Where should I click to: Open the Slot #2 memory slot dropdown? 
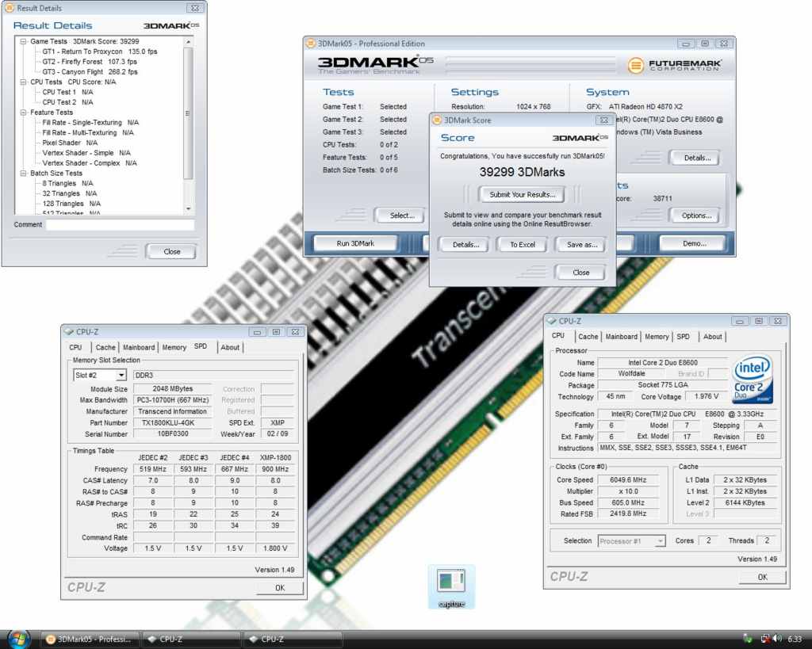pos(121,376)
